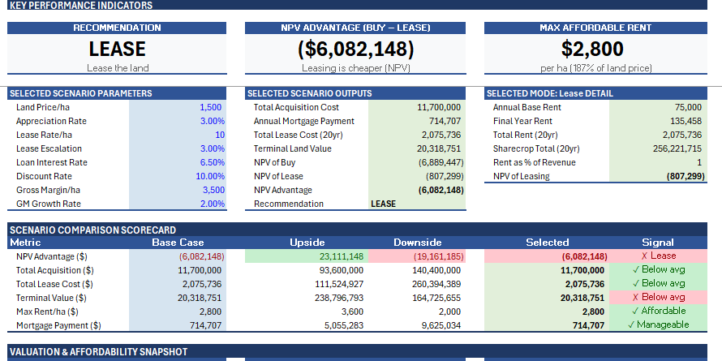Click the NPV of Buy (6,889,447) cell
Screen dimensions: 722x361
point(417,163)
